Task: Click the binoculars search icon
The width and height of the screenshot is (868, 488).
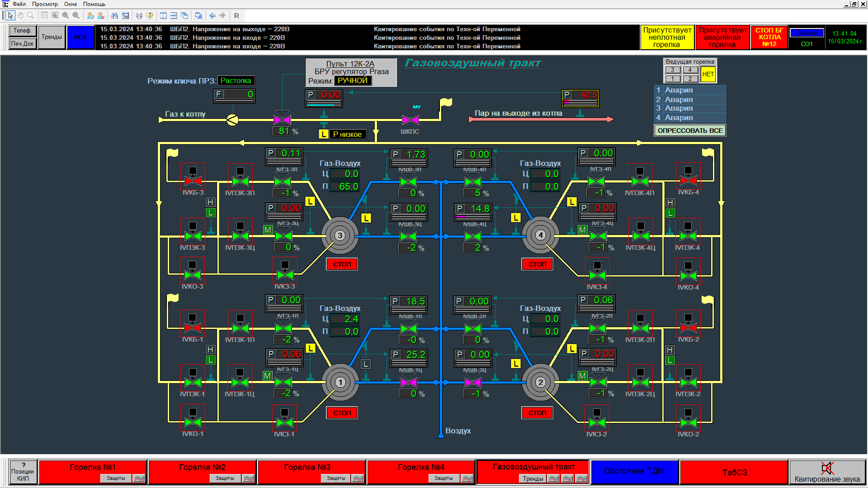Action: click(114, 15)
